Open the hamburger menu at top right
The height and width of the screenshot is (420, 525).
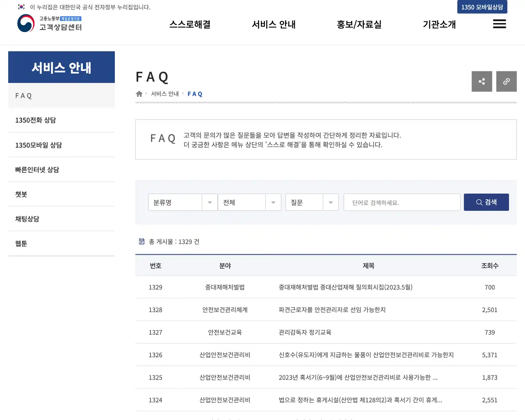(499, 24)
